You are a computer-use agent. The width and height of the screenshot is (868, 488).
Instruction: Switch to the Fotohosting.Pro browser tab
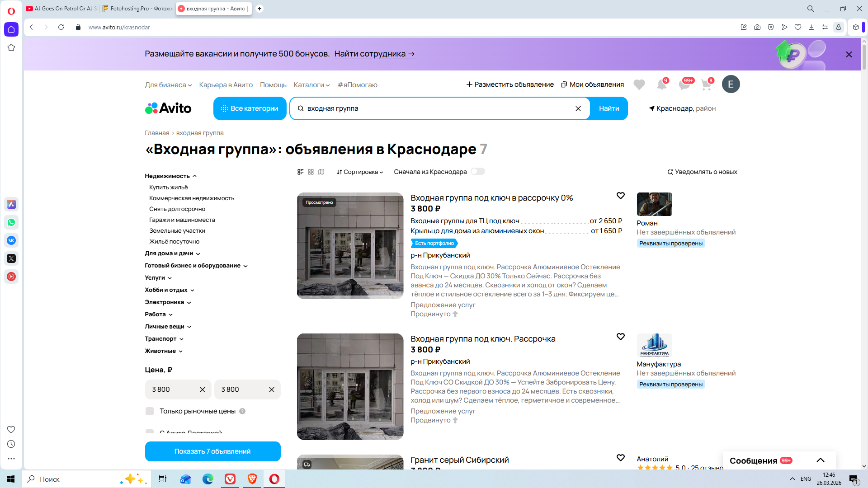click(137, 9)
